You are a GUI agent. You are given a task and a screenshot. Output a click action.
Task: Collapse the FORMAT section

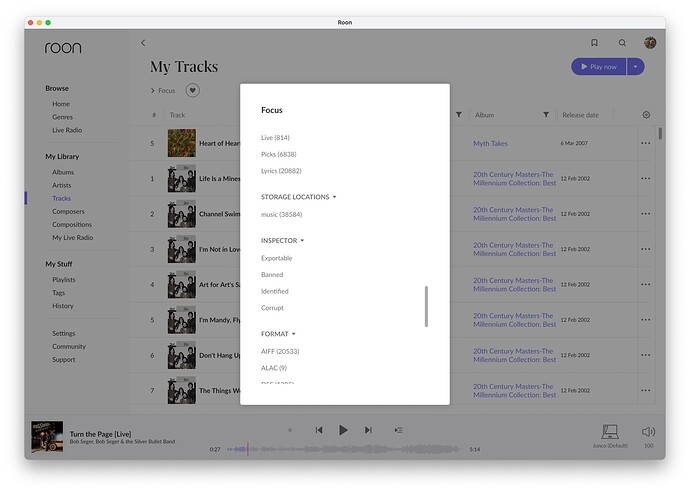click(278, 334)
